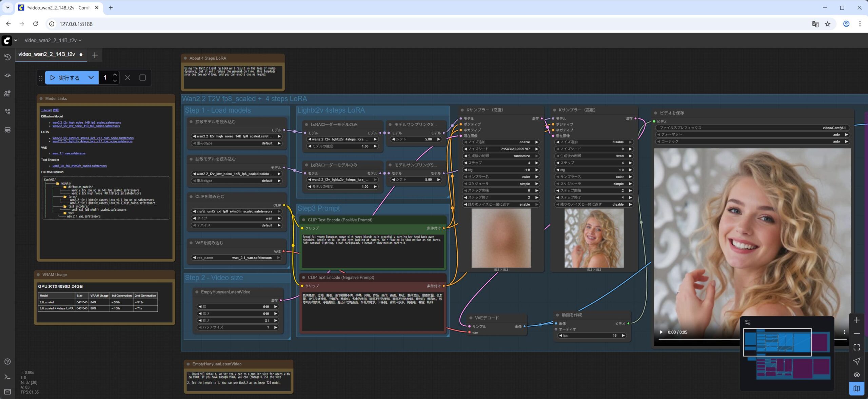Toggle noise add enable on first KSampler
The height and width of the screenshot is (399, 868).
[x=501, y=142]
